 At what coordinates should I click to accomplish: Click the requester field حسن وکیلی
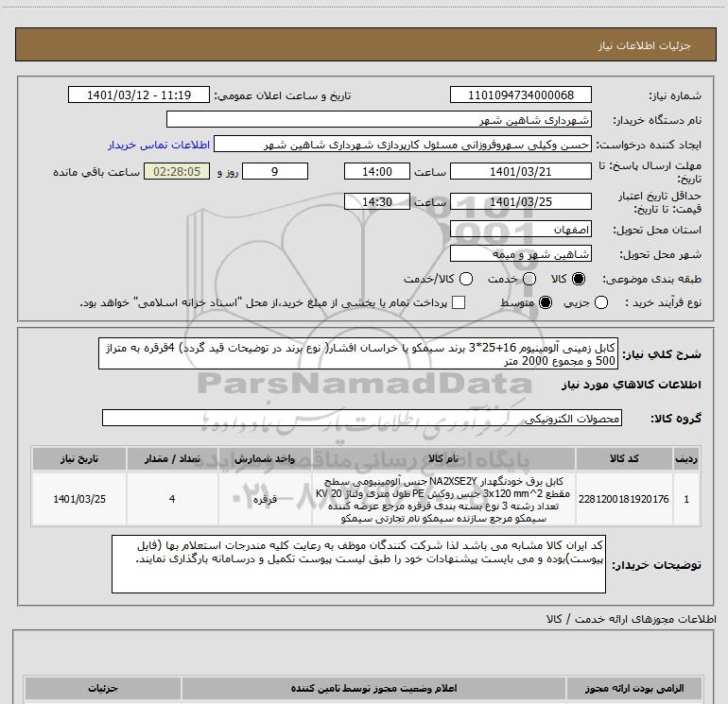pyautogui.click(x=403, y=145)
